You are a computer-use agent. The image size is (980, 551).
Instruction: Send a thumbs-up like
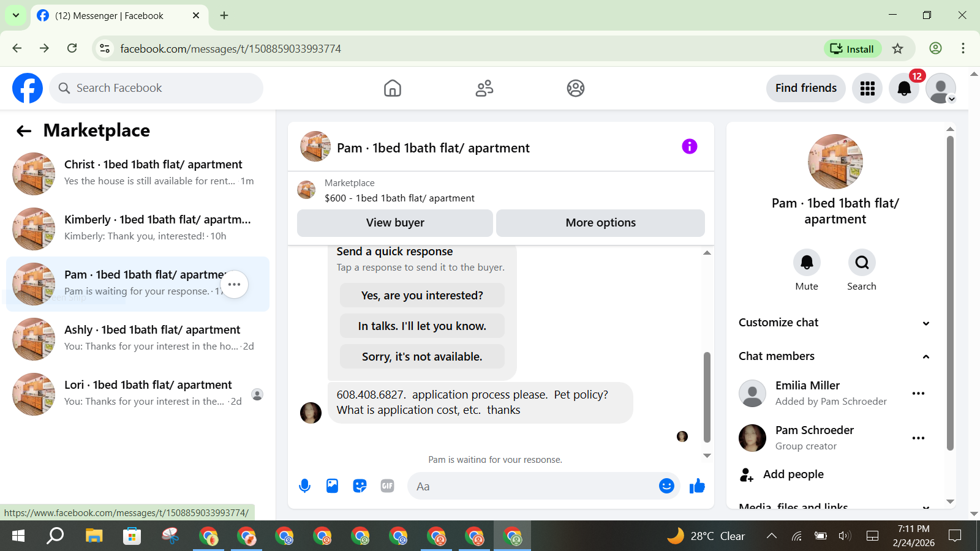[x=697, y=486]
